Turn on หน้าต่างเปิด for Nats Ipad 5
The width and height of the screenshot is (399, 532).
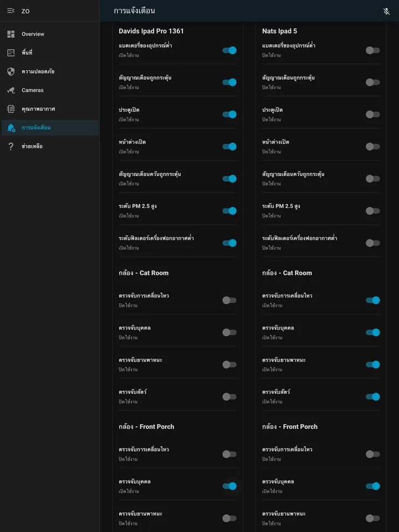(373, 146)
